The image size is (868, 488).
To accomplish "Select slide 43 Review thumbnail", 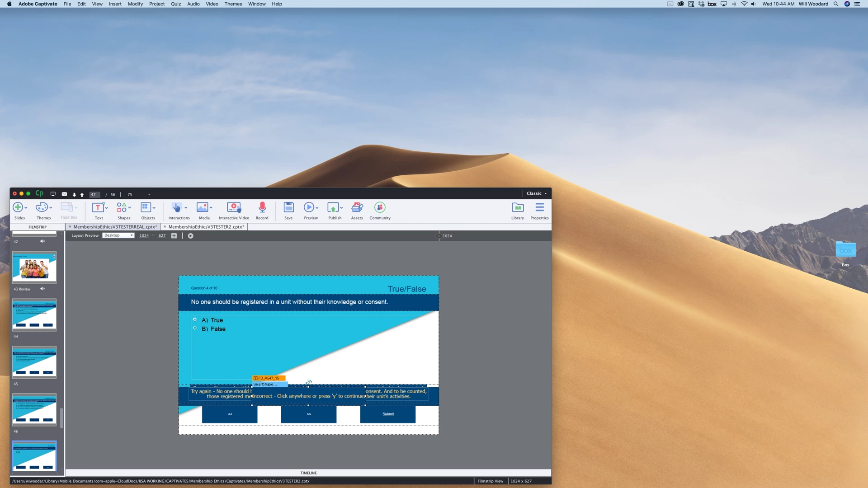I will 34,267.
